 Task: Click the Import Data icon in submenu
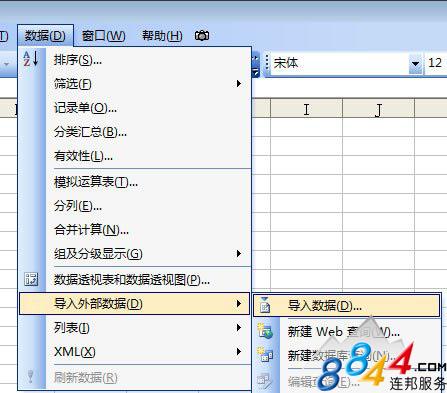265,305
